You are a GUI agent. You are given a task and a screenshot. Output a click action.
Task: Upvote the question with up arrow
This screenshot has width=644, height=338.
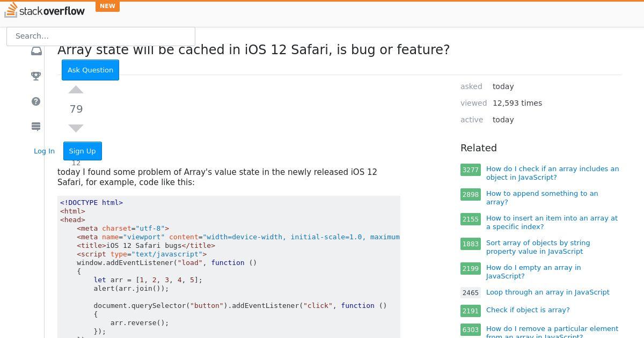pyautogui.click(x=76, y=90)
